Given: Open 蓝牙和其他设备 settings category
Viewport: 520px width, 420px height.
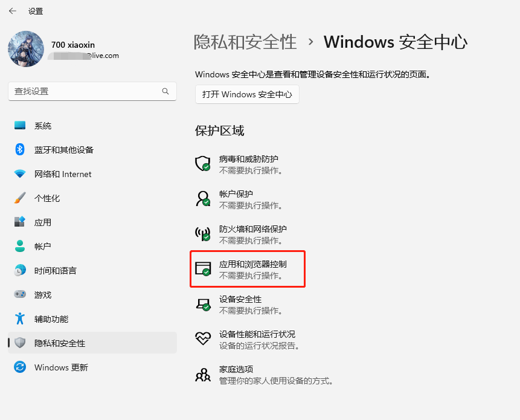Looking at the screenshot, I should [x=92, y=150].
